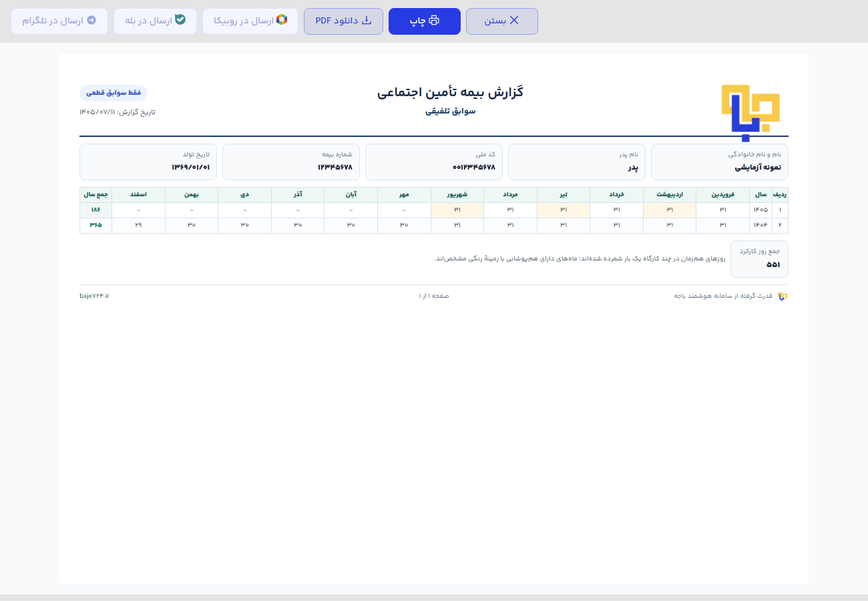The image size is (868, 601).
Task: Select the subtitle سوابق تلفیقی
Action: point(451,111)
